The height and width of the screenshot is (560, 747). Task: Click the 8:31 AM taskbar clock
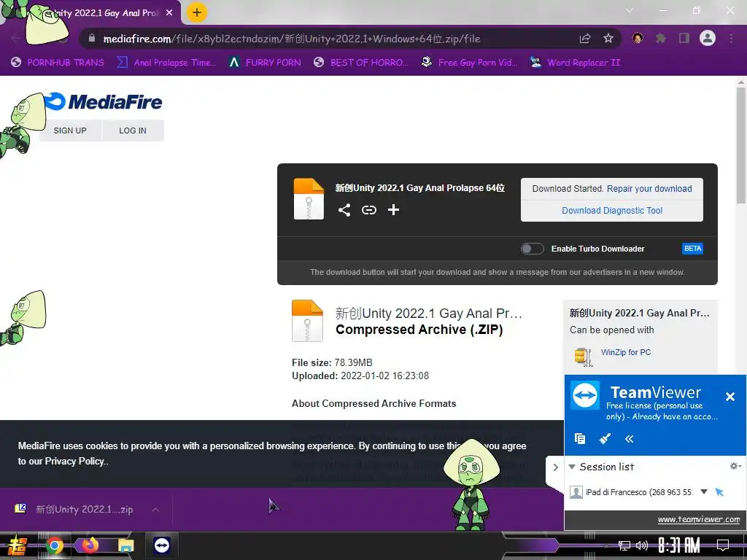click(679, 545)
